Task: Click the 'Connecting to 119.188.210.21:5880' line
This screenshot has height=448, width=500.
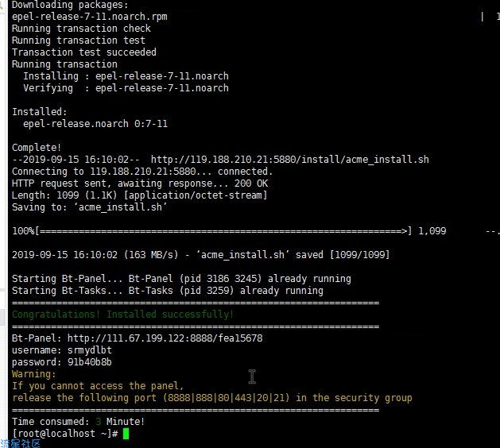Action: pyautogui.click(x=142, y=172)
